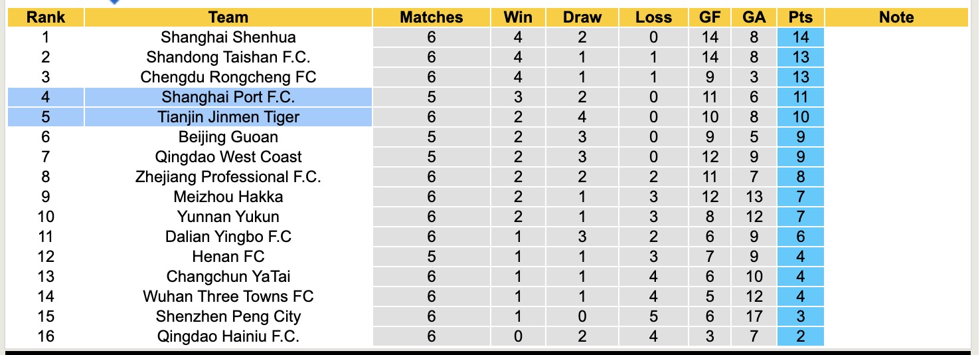Click Shanghai Shenhua's 14 points cell
This screenshot has height=355, width=980.
click(x=800, y=37)
